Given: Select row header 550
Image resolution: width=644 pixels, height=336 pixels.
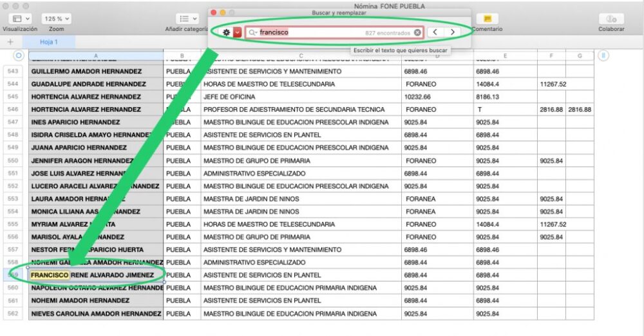Looking at the screenshot, I should (13, 161).
